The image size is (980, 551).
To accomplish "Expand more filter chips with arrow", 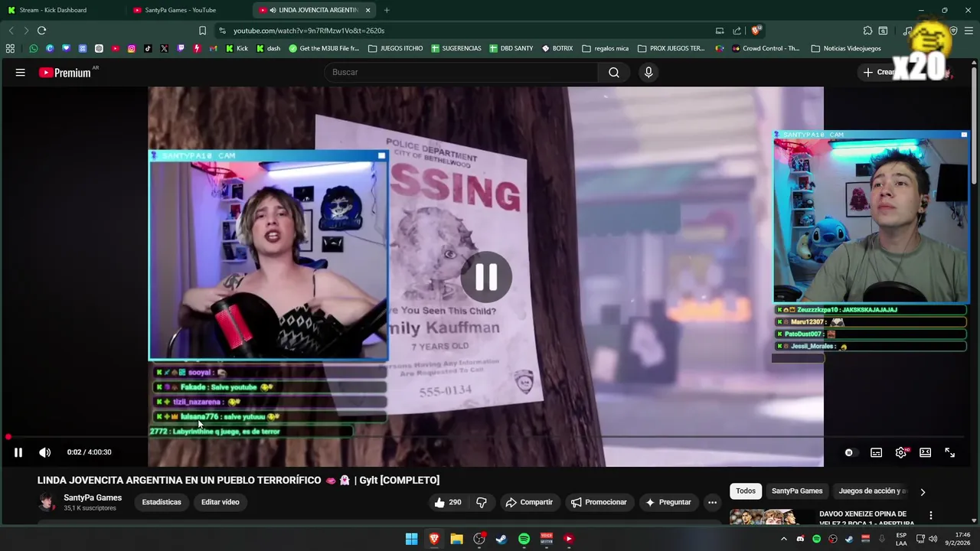I will 923,492.
